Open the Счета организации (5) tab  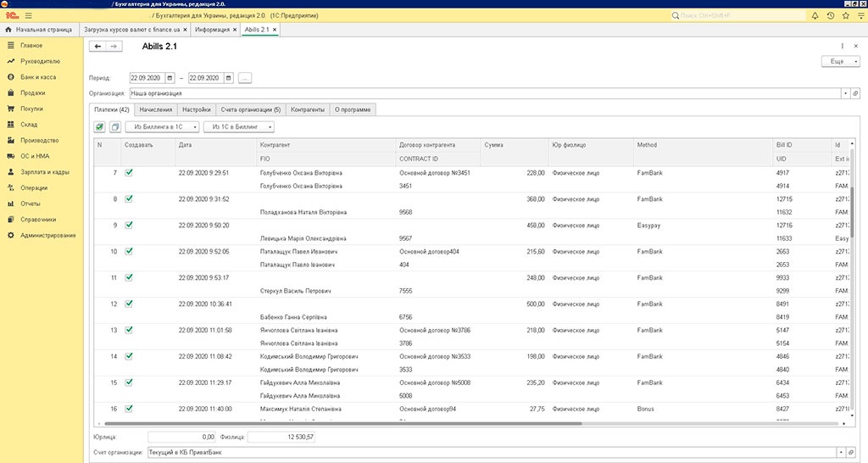(250, 109)
